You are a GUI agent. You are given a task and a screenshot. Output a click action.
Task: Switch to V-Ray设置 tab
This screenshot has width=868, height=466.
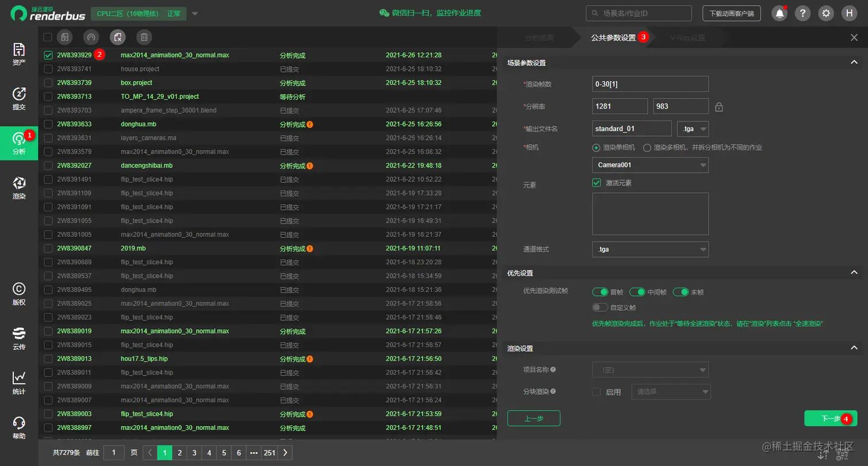(x=687, y=38)
